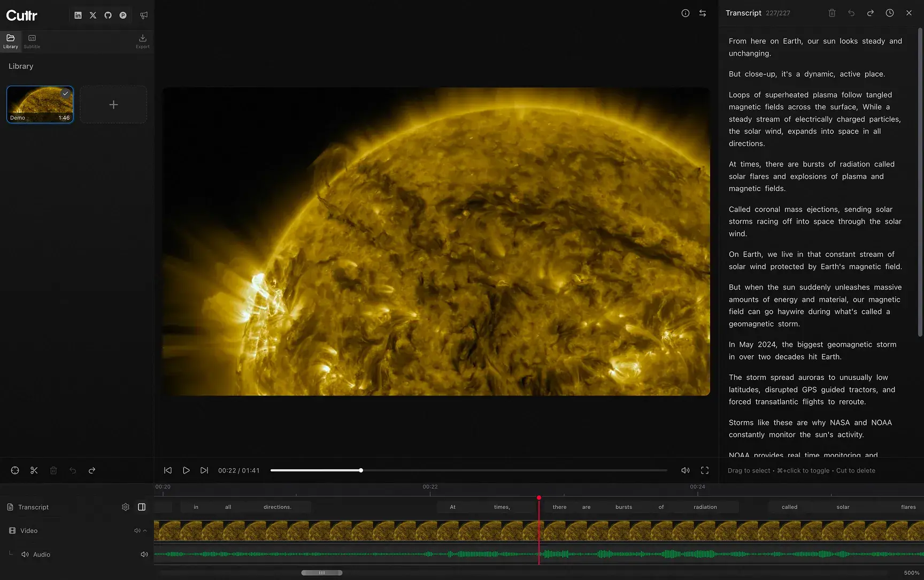
Task: Switch to the Library tab
Action: [x=10, y=41]
